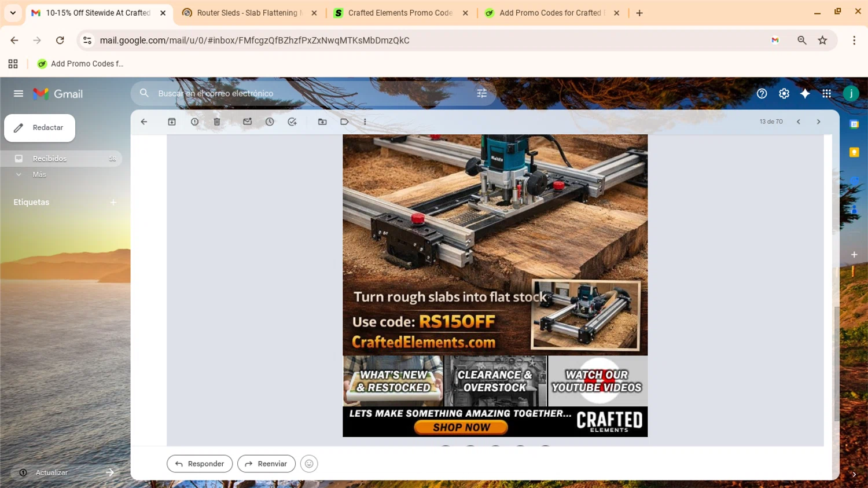
Task: Get add-ons plus icon in side panel
Action: pyautogui.click(x=854, y=255)
